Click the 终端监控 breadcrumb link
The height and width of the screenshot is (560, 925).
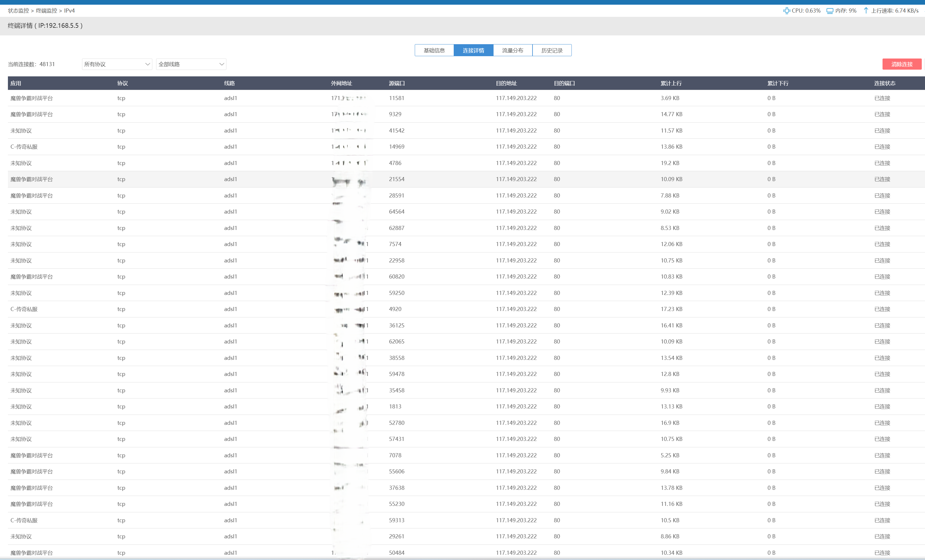(x=47, y=11)
